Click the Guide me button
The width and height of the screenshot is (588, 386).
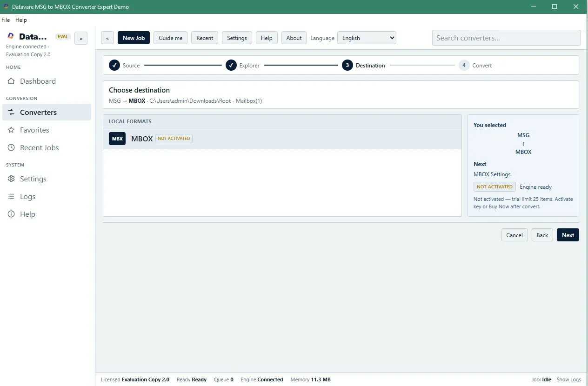[x=171, y=38]
